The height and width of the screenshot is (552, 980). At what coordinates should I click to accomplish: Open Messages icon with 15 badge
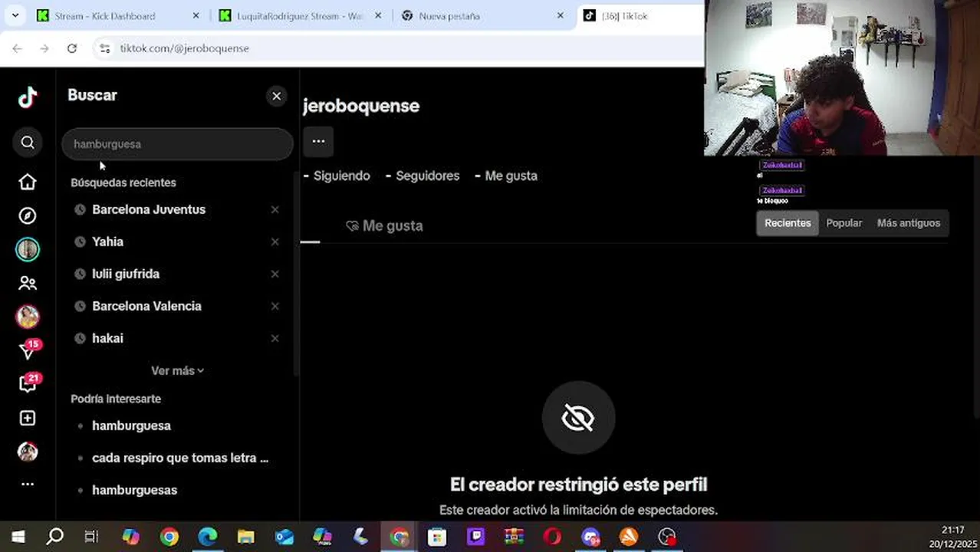point(28,350)
